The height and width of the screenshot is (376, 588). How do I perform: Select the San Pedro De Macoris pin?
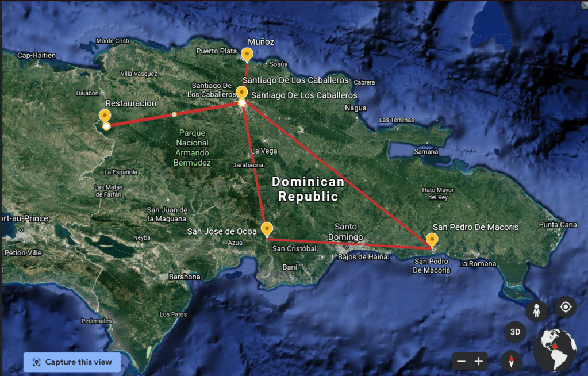pos(431,239)
